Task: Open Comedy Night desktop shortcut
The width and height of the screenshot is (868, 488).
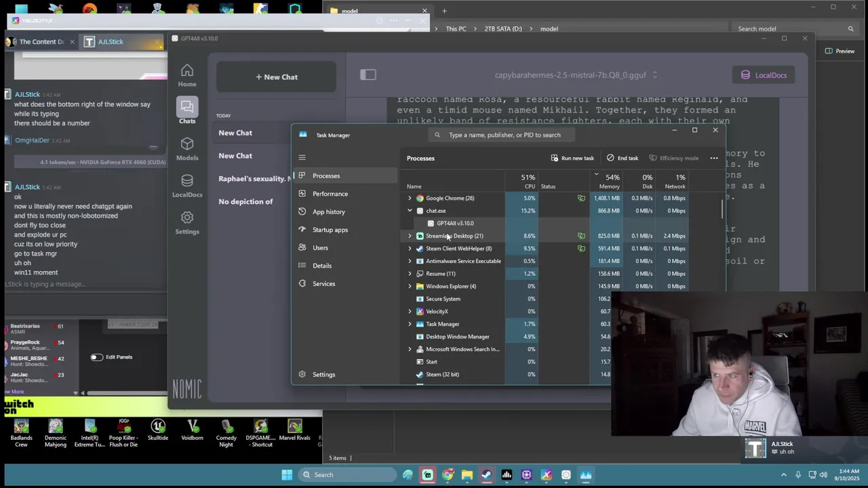Action: pos(226,432)
